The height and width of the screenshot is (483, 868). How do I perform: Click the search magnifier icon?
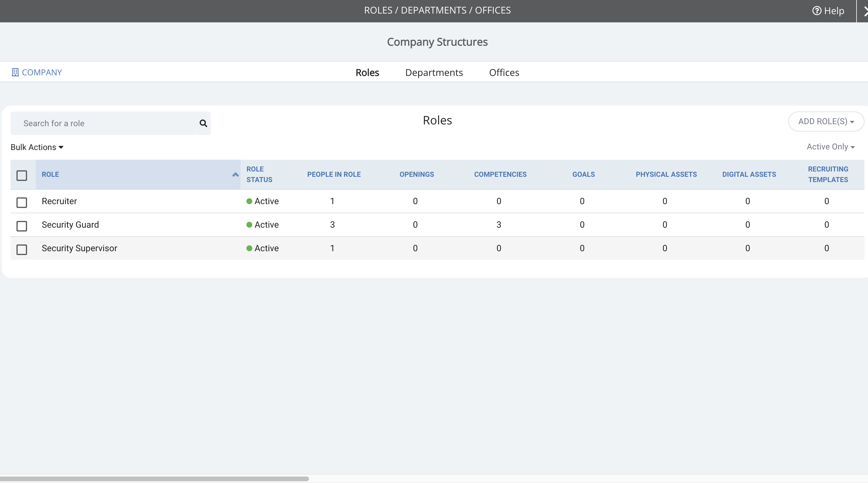point(203,123)
